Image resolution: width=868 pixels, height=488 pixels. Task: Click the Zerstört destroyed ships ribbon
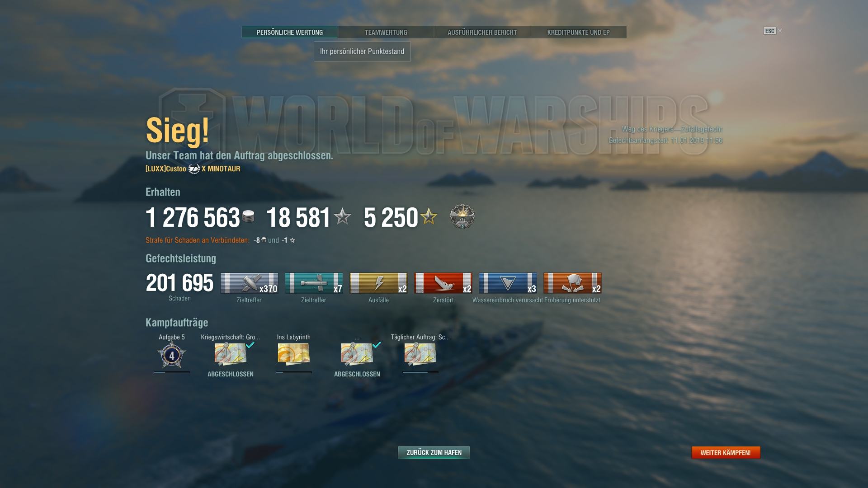click(x=443, y=283)
